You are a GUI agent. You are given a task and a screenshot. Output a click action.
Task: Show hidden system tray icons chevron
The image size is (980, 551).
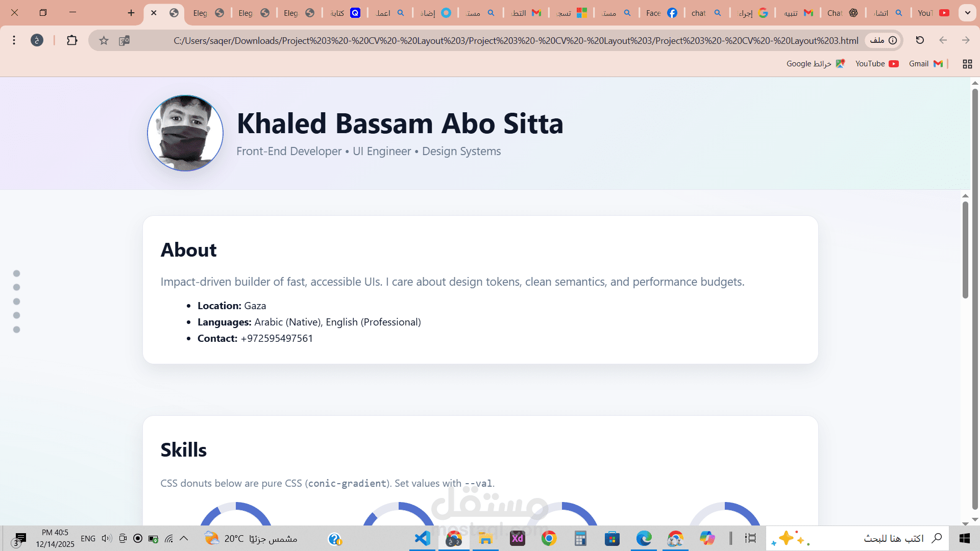(184, 538)
